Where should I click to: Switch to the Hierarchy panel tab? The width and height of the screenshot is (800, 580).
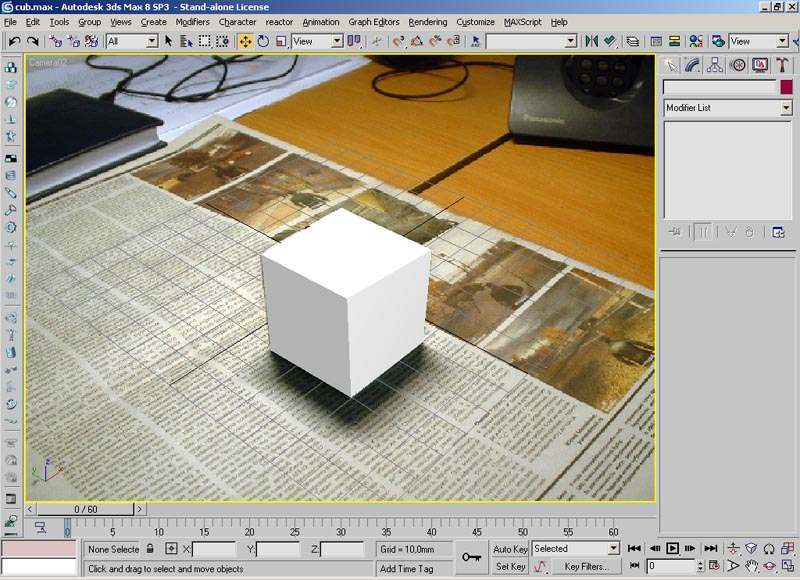point(716,65)
